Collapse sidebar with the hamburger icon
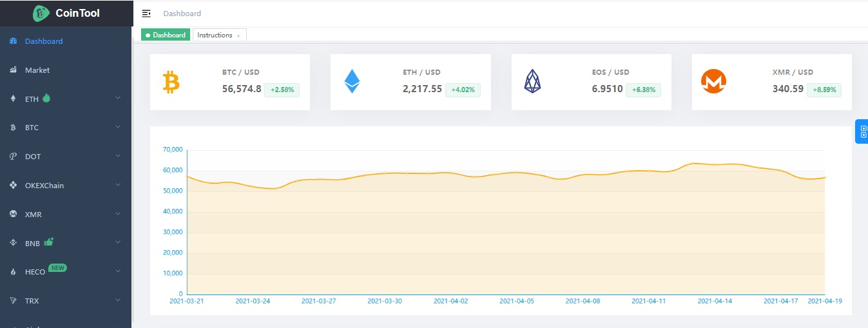 coord(146,14)
